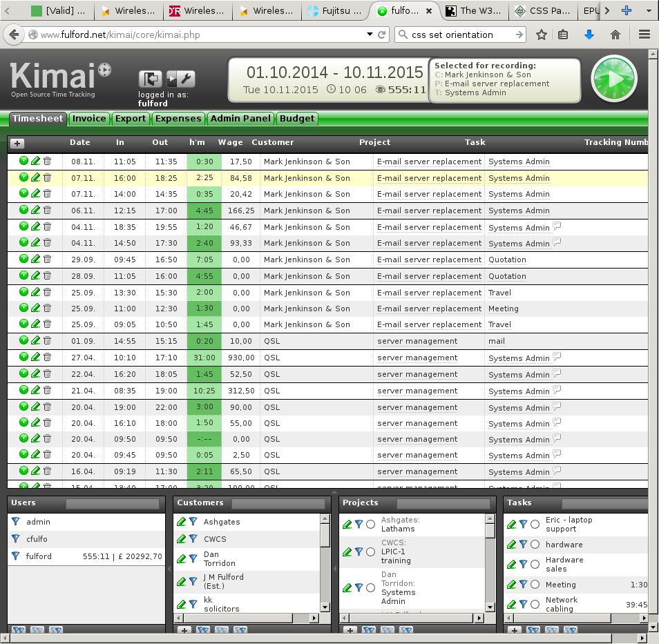Click the Kimai logout icon
Image resolution: width=659 pixels, height=644 pixels.
pyautogui.click(x=150, y=79)
